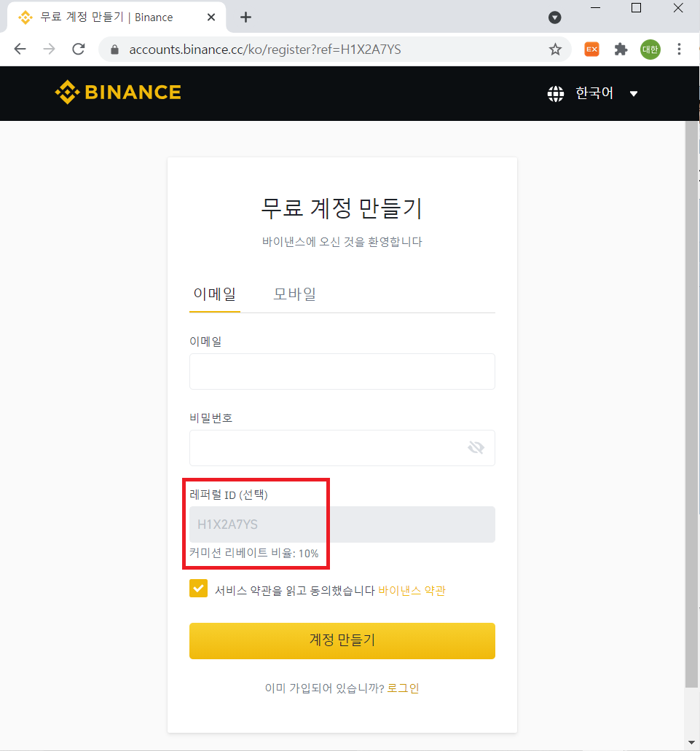Click the Binance logo in header

click(118, 92)
